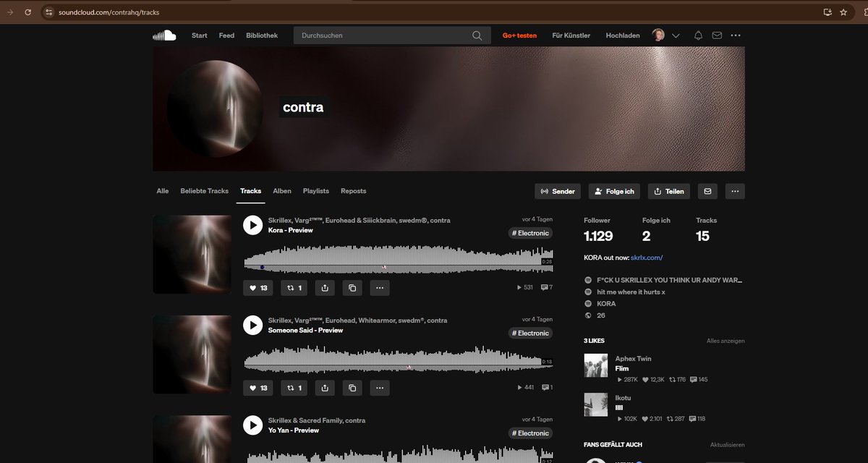Viewport: 868px width, 463px height.
Task: Open Kora - Preview cover art
Action: click(x=192, y=254)
